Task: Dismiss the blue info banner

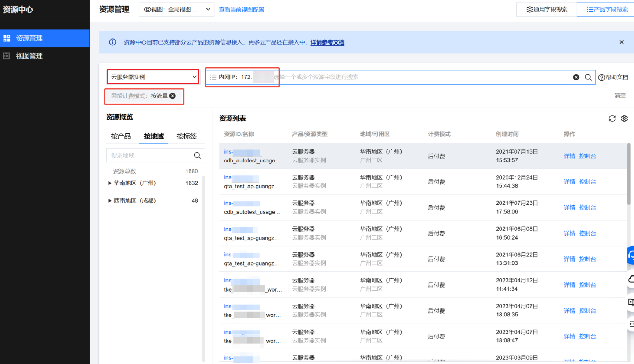Action: coord(622,42)
